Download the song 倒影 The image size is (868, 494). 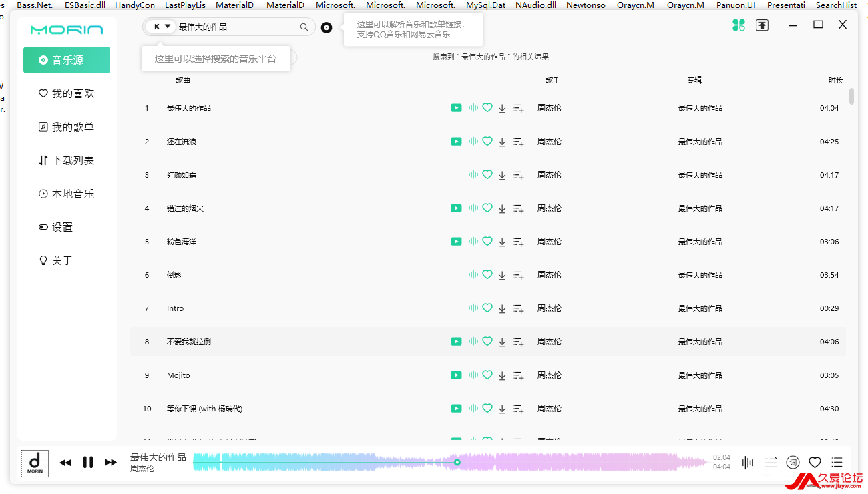(502, 275)
